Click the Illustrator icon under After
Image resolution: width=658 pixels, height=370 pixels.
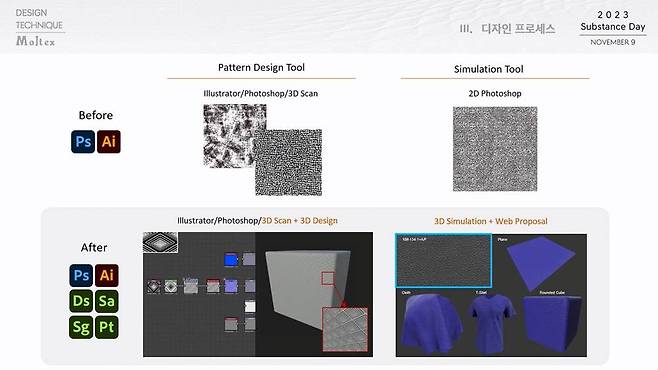(x=107, y=276)
